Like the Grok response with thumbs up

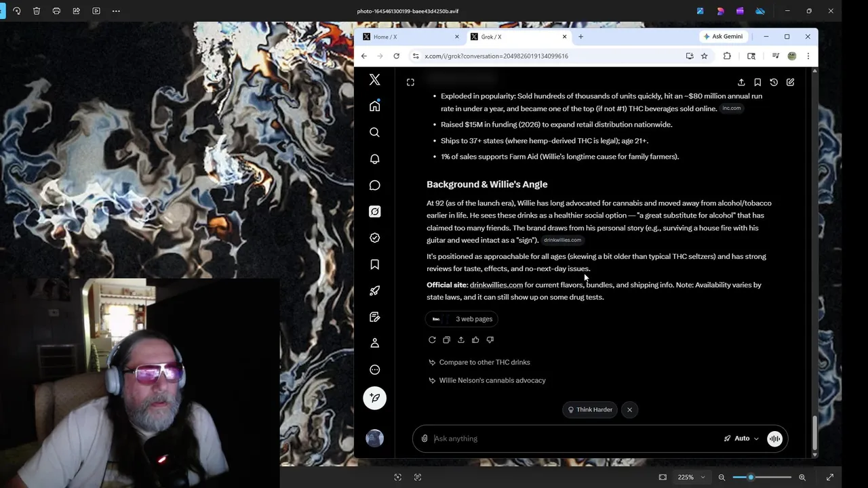pos(475,340)
